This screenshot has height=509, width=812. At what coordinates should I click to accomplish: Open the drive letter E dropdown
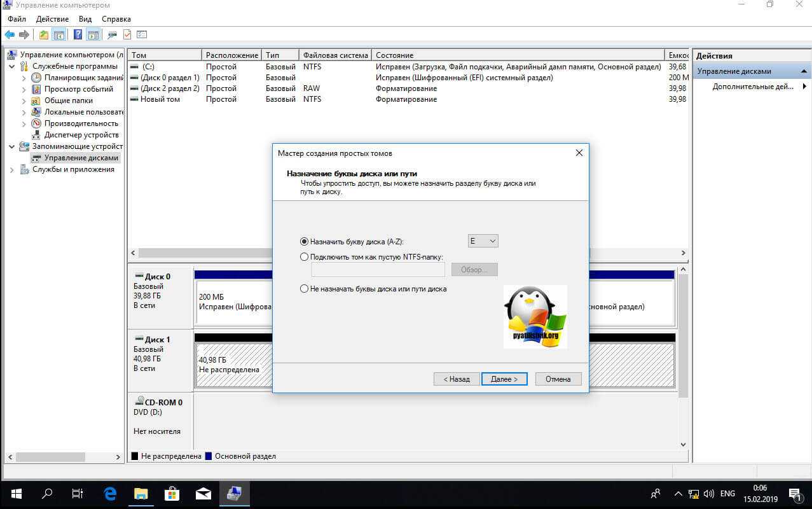pos(483,241)
